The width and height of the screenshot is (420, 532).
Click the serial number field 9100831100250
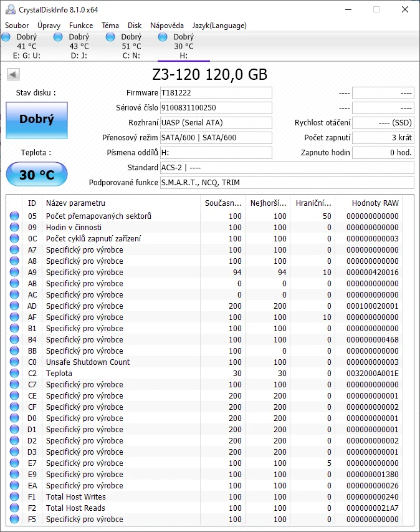tap(216, 108)
